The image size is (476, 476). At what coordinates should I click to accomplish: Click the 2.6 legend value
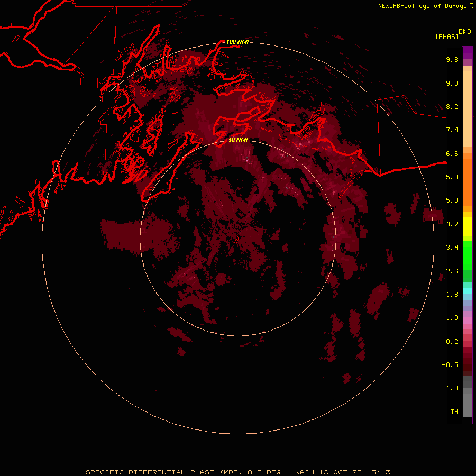tap(452, 271)
